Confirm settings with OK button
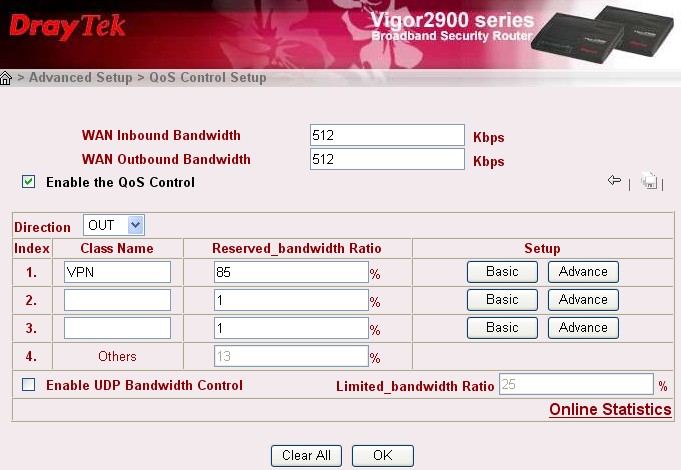The height and width of the screenshot is (470, 681). [x=383, y=456]
